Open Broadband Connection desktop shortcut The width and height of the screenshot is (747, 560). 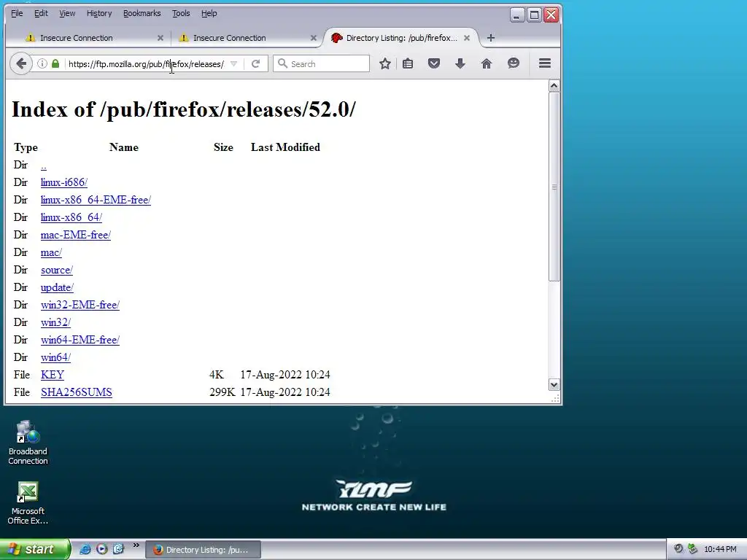tap(28, 443)
